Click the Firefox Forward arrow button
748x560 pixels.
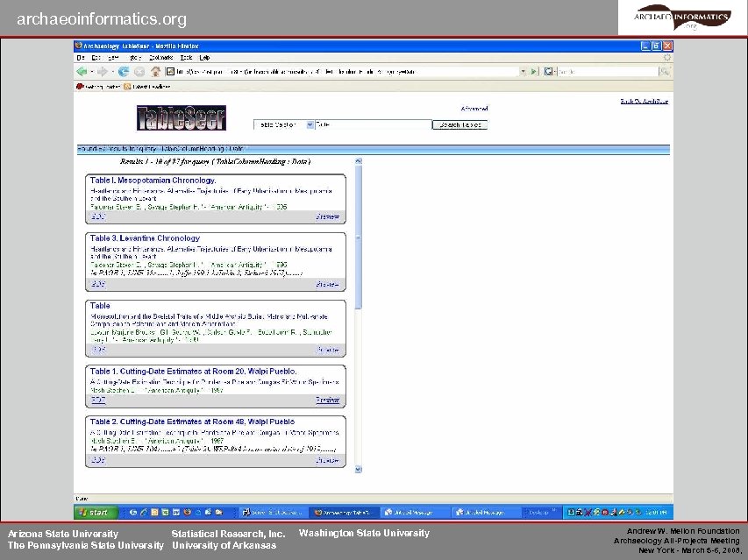pos(102,72)
